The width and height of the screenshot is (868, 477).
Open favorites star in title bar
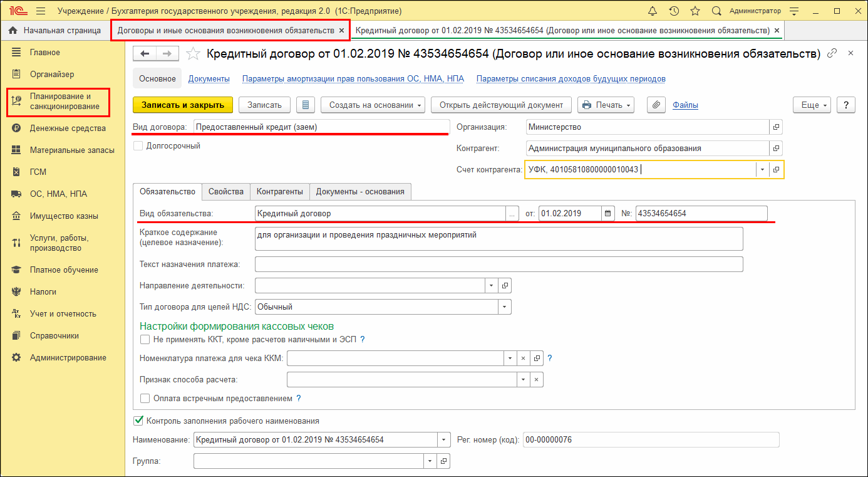tap(695, 11)
